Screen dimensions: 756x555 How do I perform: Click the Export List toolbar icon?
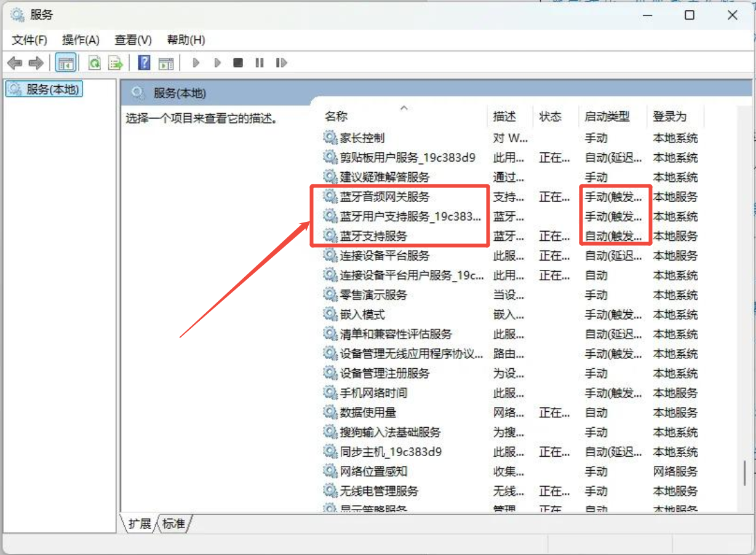pos(115,63)
